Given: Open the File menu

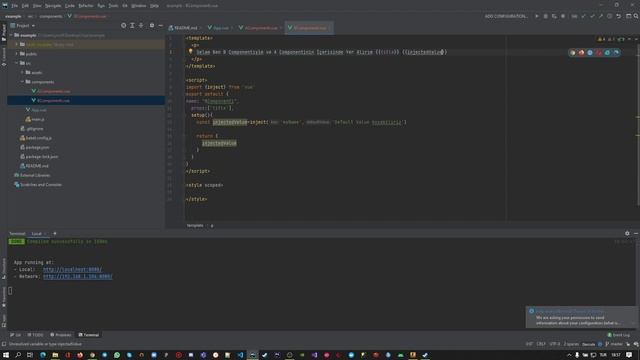Looking at the screenshot, I should coord(15,6).
